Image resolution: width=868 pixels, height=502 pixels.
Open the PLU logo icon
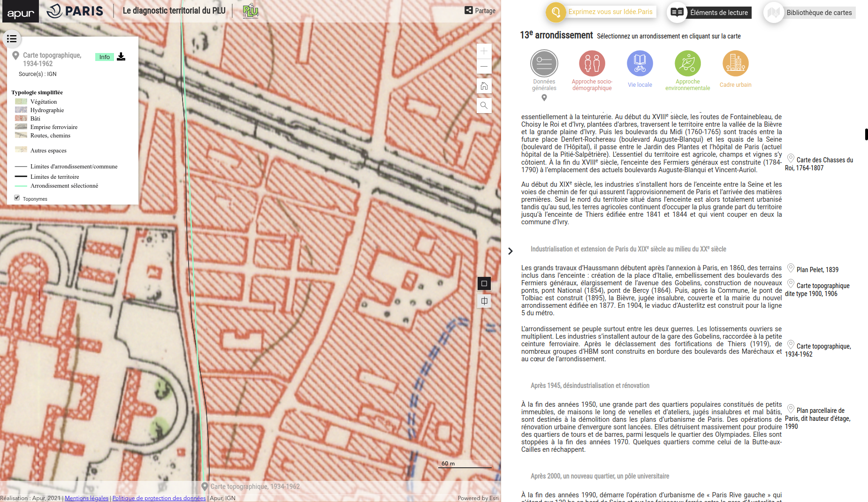coord(251,11)
